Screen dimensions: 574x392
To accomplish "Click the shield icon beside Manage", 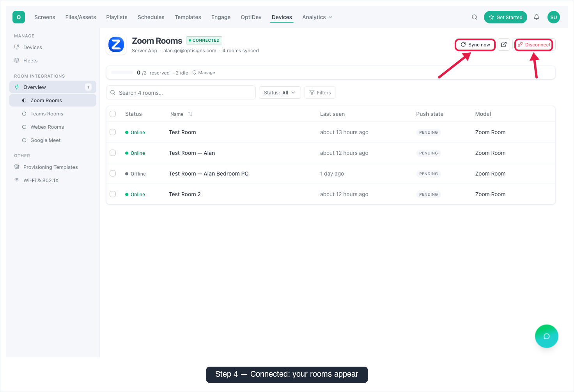I will click(194, 73).
